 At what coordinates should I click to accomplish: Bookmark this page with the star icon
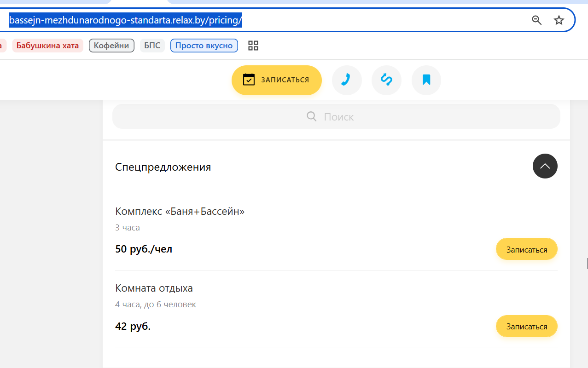(x=559, y=20)
